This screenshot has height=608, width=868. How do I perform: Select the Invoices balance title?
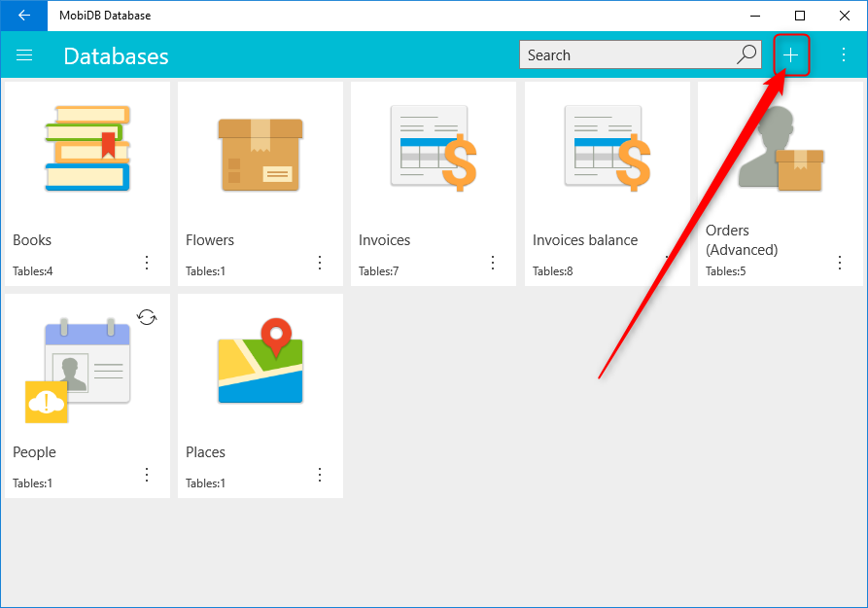(585, 240)
